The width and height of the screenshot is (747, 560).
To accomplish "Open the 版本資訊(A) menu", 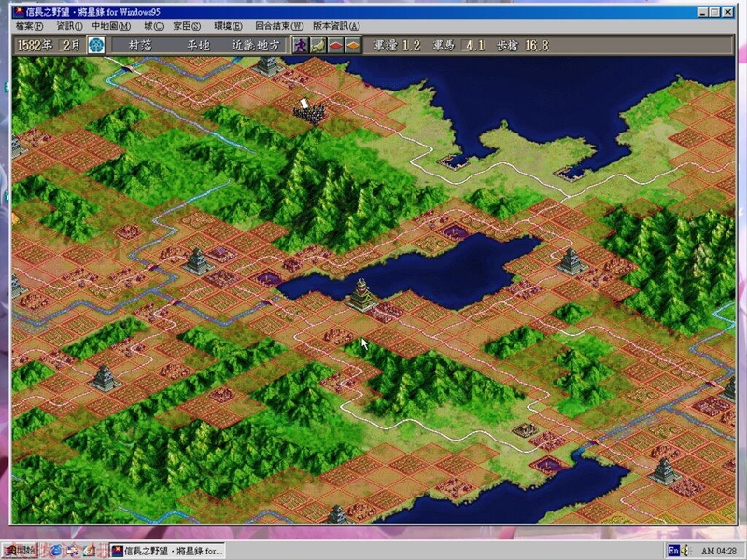I will click(336, 26).
